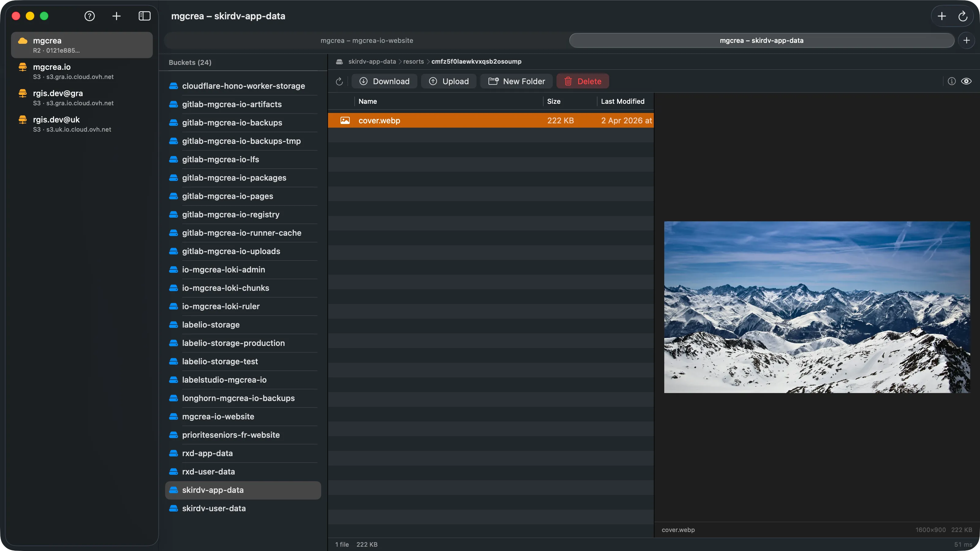Viewport: 980px width, 551px height.
Task: Open the help icon in the titlebar
Action: pos(89,16)
